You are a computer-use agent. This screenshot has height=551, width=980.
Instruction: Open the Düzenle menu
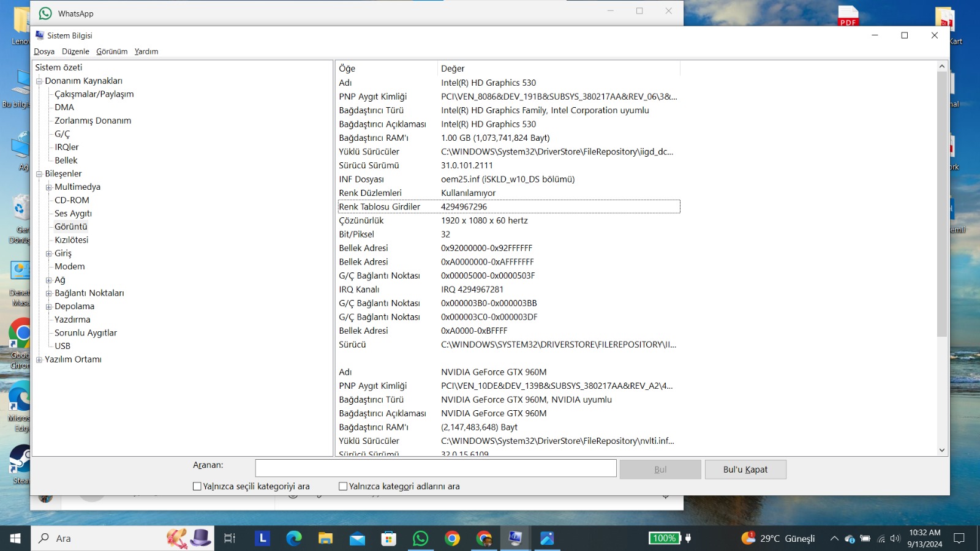tap(75, 51)
